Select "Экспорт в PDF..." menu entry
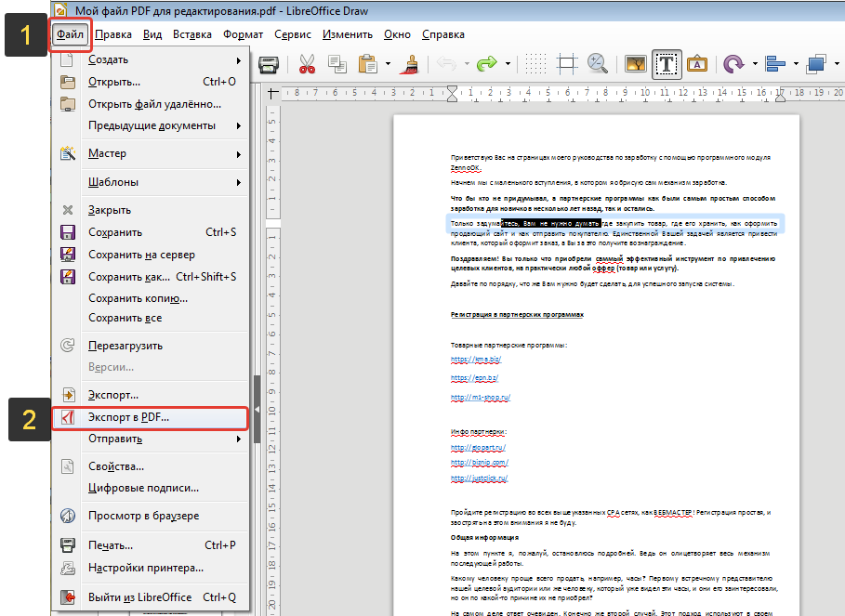This screenshot has height=616, width=845. tap(151, 418)
